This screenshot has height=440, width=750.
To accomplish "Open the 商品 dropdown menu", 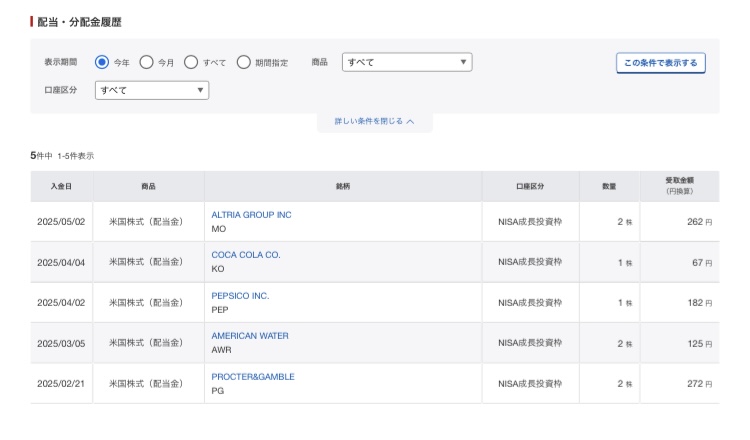I will [x=407, y=62].
